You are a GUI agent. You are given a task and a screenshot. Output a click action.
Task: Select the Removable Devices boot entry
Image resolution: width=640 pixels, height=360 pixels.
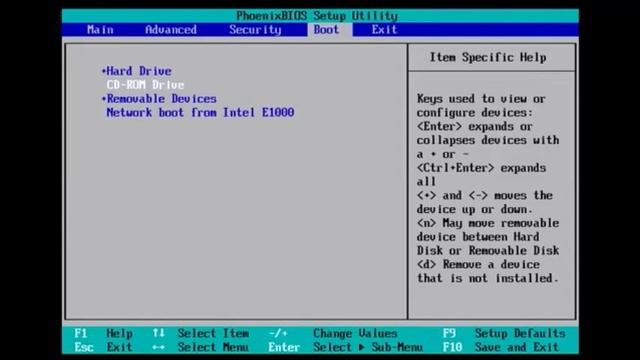(161, 99)
